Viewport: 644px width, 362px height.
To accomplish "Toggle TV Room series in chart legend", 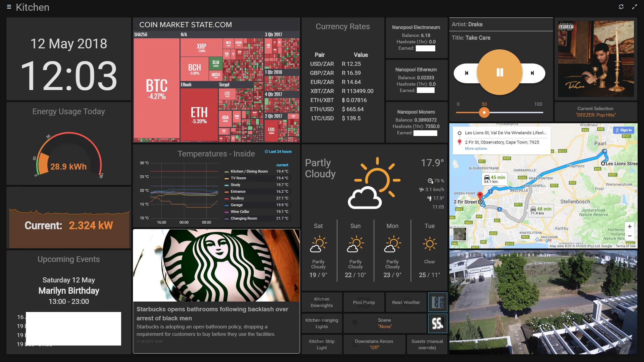I will 238,178.
